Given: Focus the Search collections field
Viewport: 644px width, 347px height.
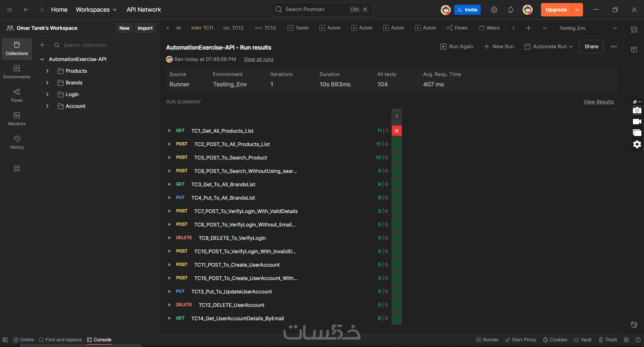Looking at the screenshot, I should click(x=103, y=45).
